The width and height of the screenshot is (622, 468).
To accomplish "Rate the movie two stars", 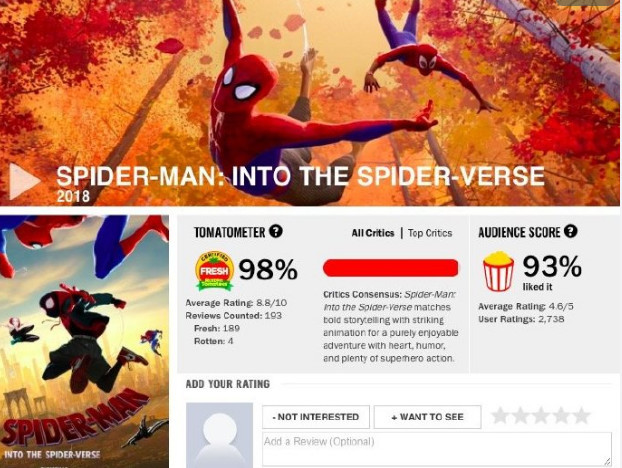I will tap(520, 416).
